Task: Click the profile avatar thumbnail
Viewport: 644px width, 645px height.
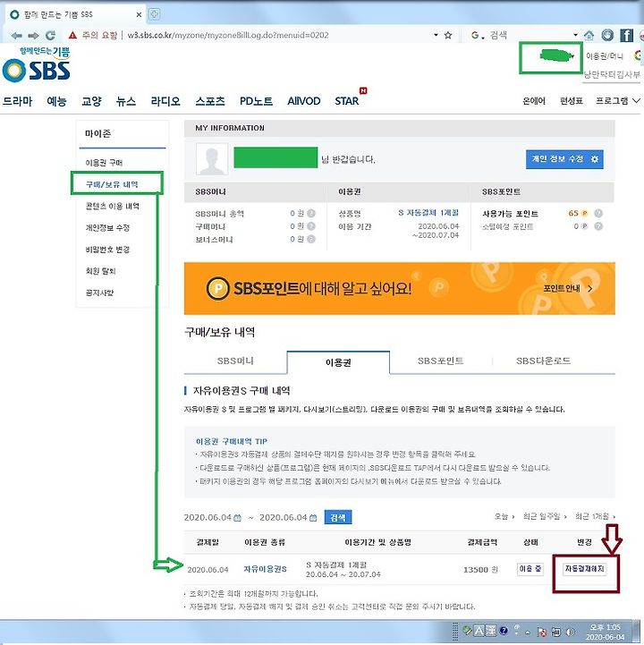Action: coord(212,159)
